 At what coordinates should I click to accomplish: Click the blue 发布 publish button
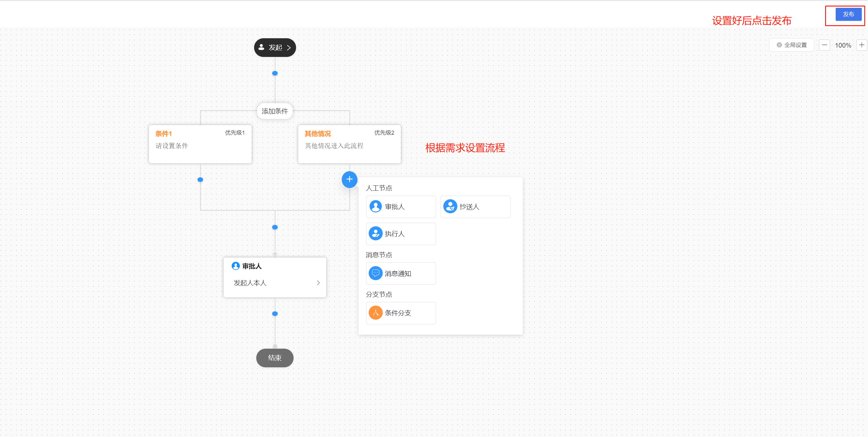(x=848, y=15)
